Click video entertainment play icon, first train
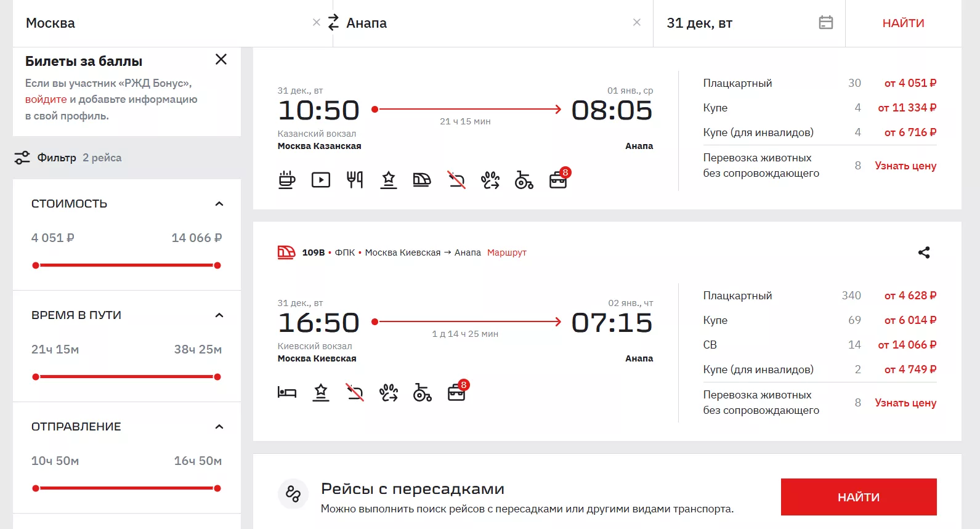 coord(321,180)
